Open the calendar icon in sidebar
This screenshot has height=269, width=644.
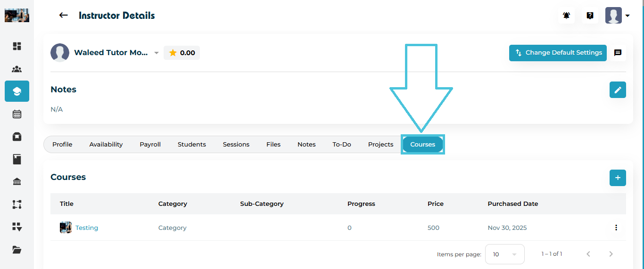coord(17,114)
